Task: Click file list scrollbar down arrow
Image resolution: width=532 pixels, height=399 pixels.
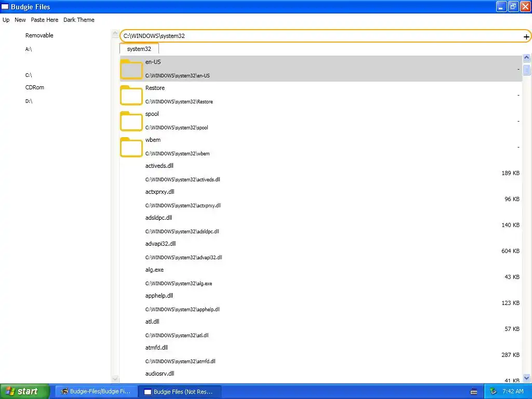Action: click(x=527, y=378)
